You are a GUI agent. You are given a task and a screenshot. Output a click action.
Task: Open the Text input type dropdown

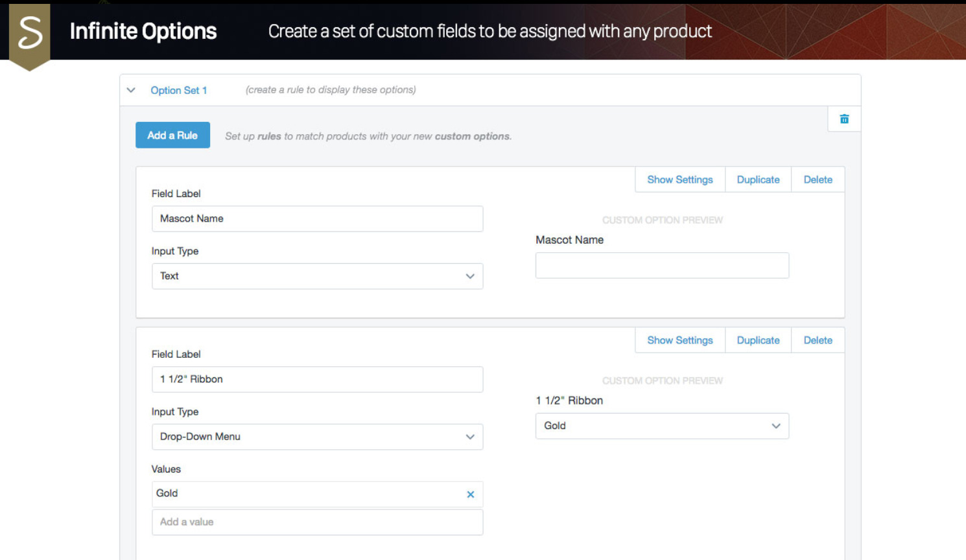(x=317, y=276)
